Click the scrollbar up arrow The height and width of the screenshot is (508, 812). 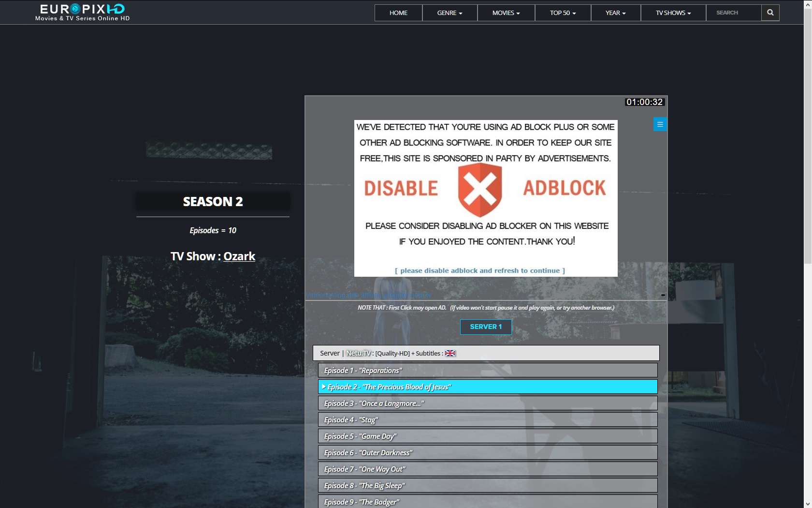coord(809,4)
